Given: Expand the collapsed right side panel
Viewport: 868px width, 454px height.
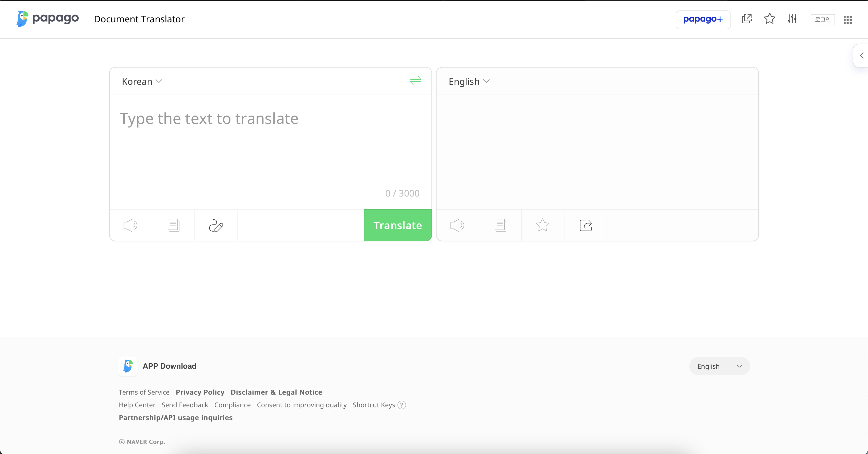Looking at the screenshot, I should pyautogui.click(x=861, y=56).
